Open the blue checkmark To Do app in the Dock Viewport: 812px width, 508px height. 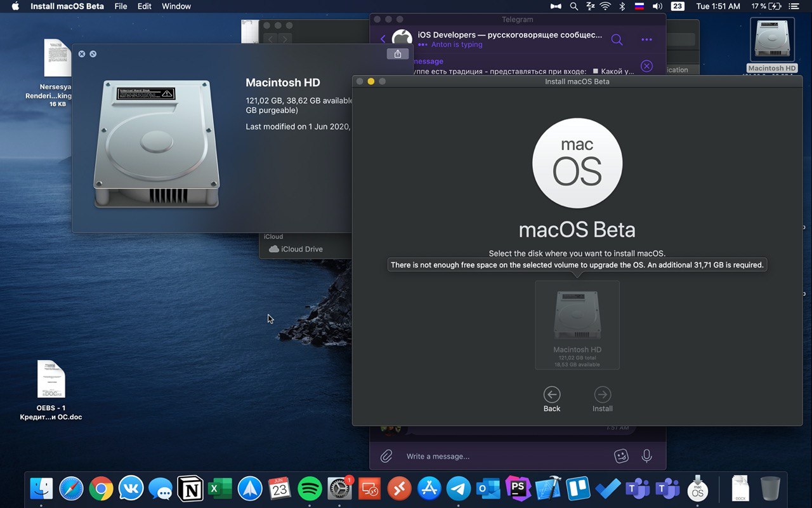click(608, 488)
